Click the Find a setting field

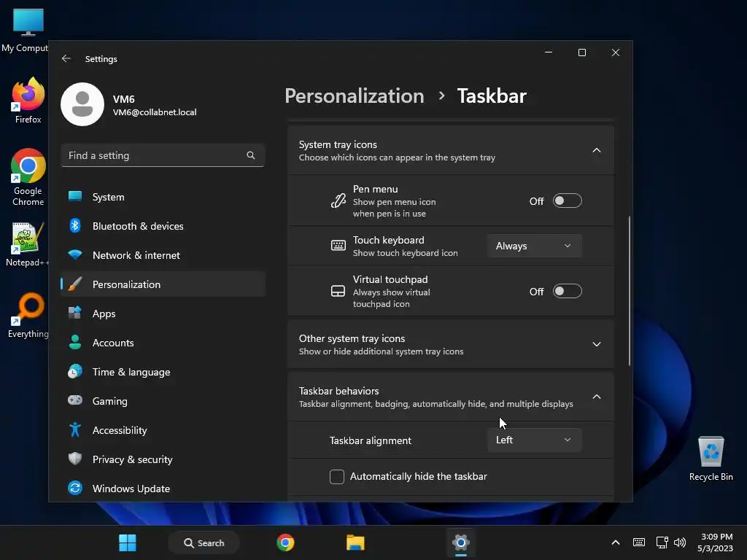click(x=163, y=155)
